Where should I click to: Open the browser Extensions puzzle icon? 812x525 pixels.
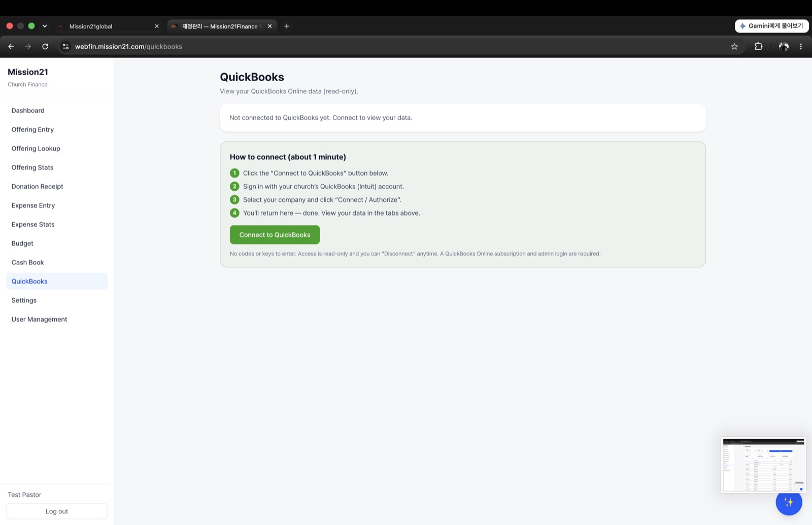pyautogui.click(x=758, y=47)
